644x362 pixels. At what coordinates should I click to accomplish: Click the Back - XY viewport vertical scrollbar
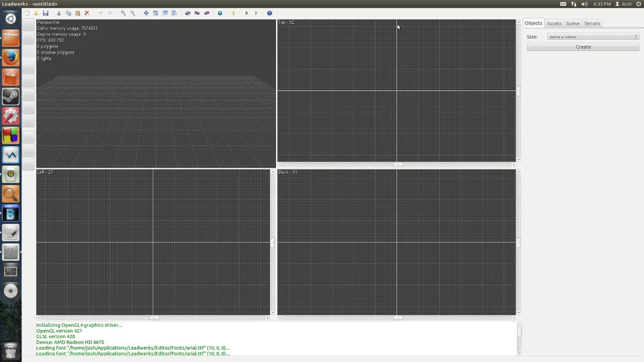click(518, 242)
